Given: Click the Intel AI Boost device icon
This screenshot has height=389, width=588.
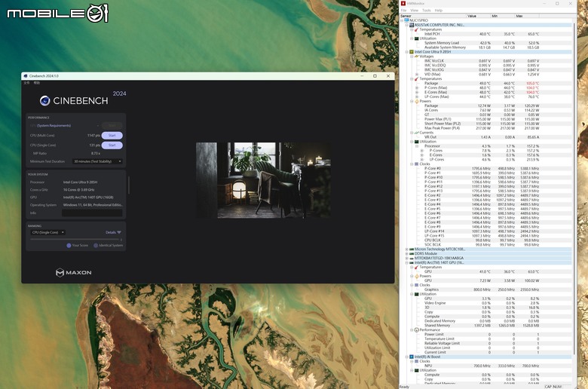Looking at the screenshot, I should (412, 357).
